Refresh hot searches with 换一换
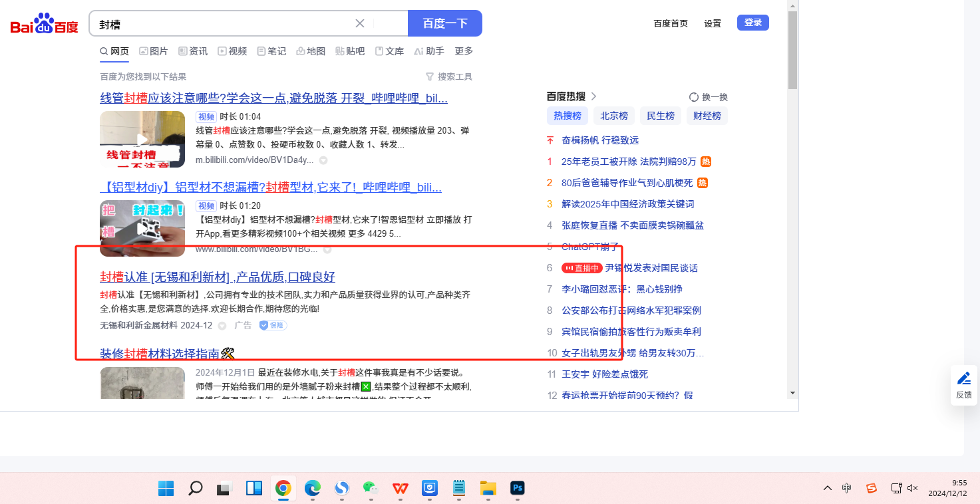This screenshot has width=980, height=504. [x=709, y=97]
